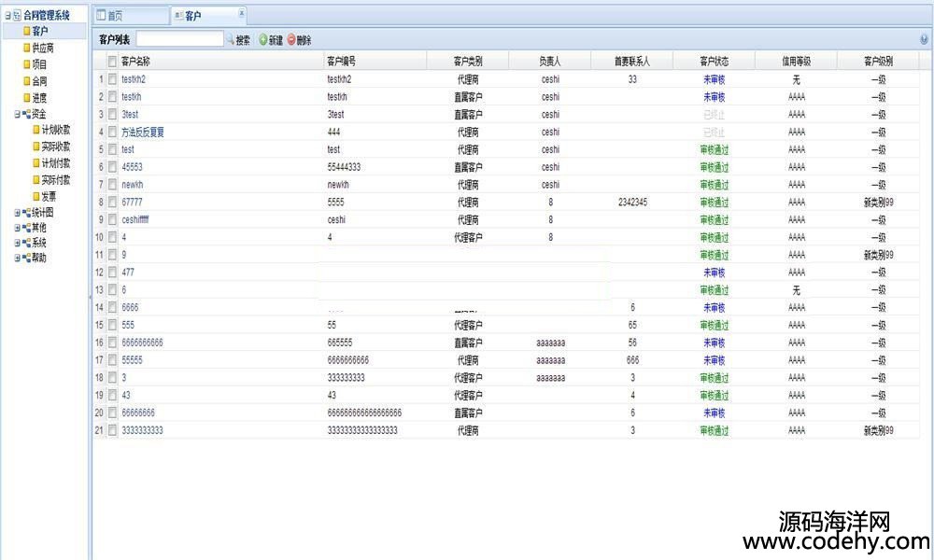Click the 项目 folder icon in sidebar

(27, 64)
